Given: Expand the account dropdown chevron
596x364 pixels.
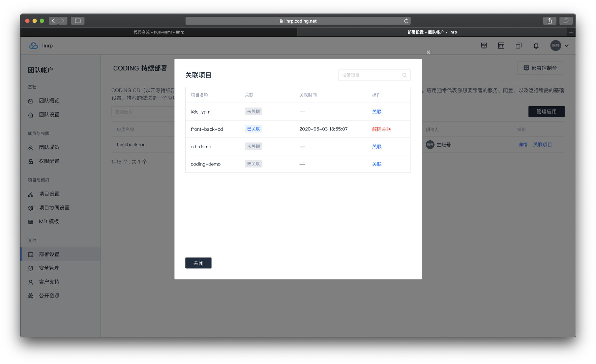Looking at the screenshot, I should point(567,45).
